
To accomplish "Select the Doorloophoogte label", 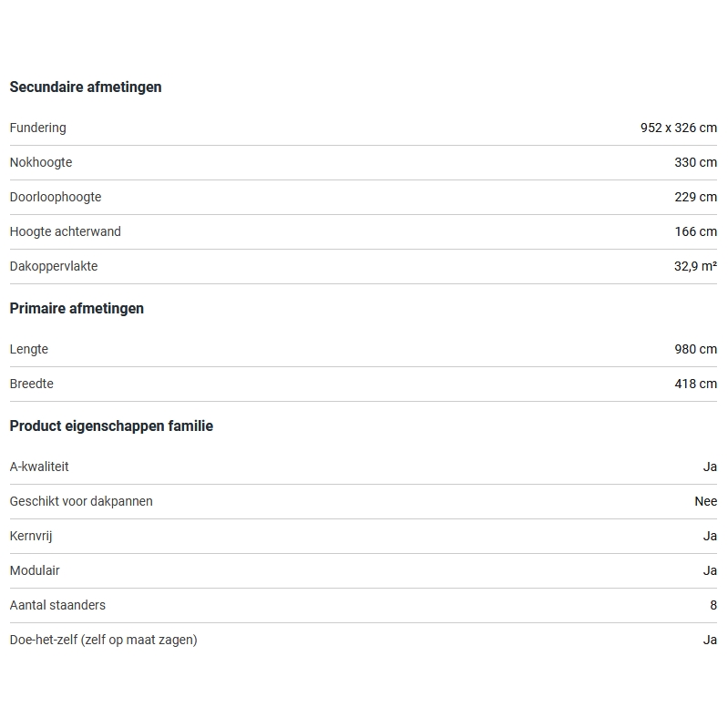I will point(56,198).
